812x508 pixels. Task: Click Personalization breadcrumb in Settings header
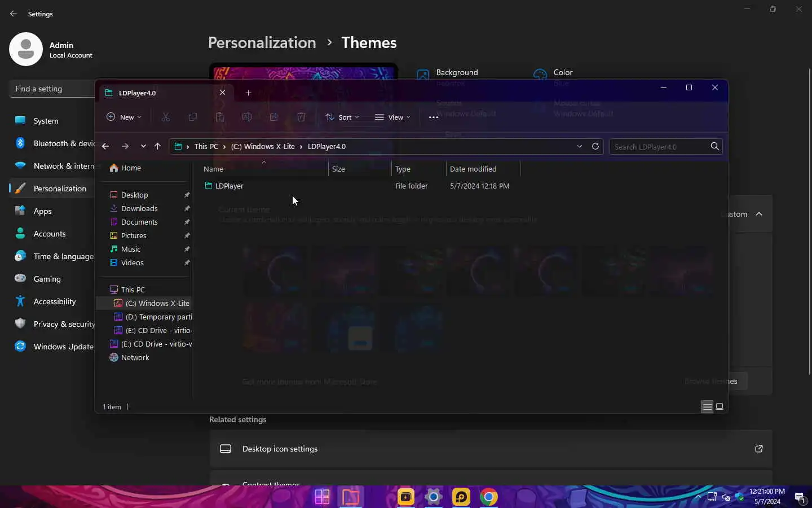262,42
